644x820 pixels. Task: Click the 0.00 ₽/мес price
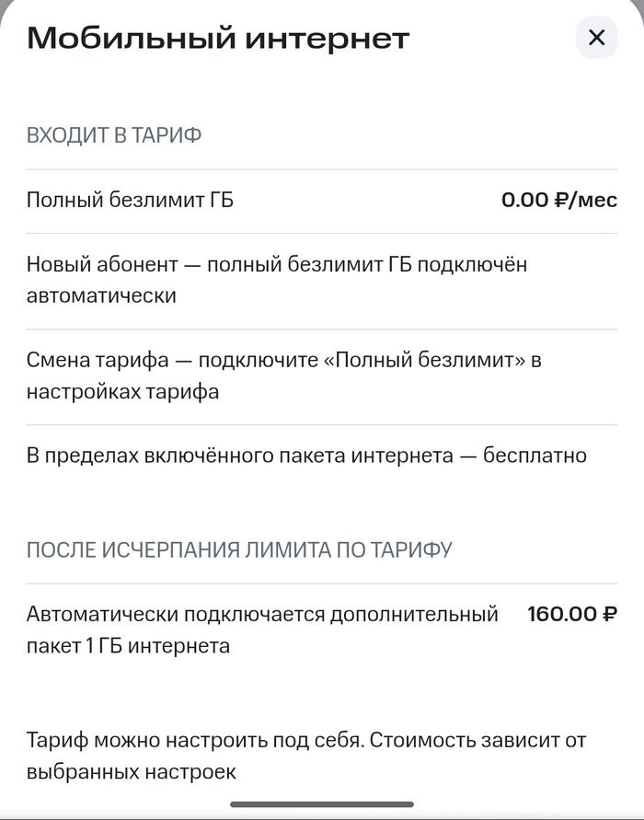(x=558, y=200)
